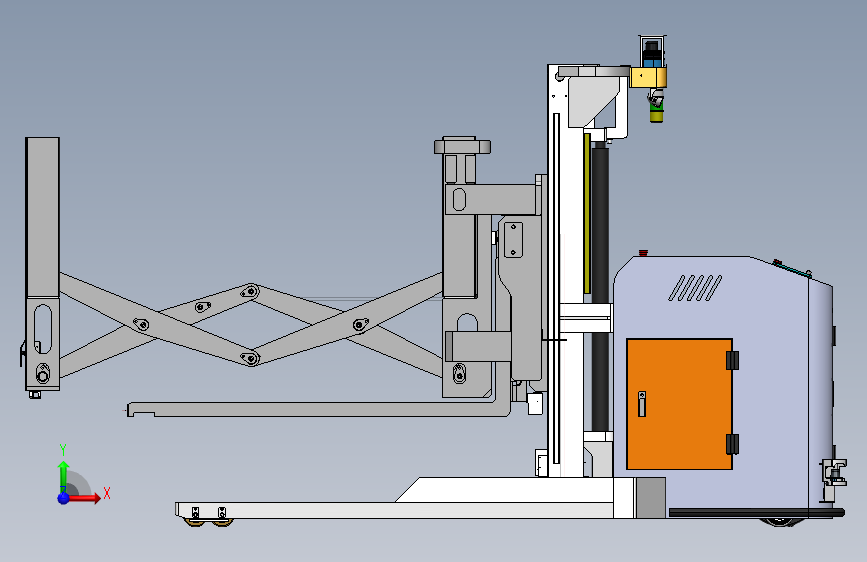867x562 pixels.
Task: Select the upper hinge of the orange door
Action: (x=732, y=360)
